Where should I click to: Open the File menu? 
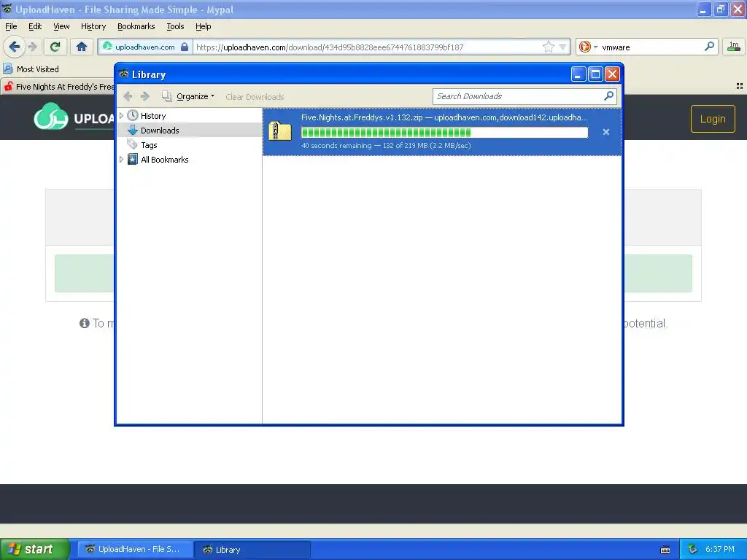point(11,26)
